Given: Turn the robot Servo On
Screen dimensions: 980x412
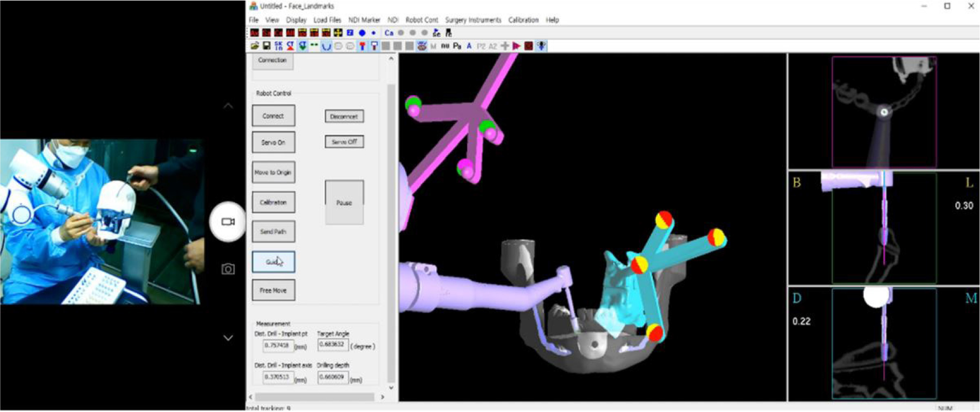Looking at the screenshot, I should click(273, 142).
